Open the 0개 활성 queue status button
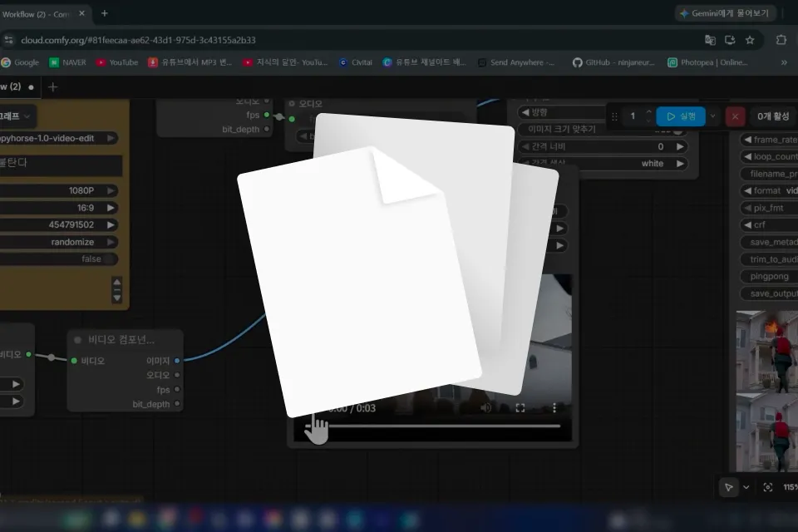 tap(772, 116)
